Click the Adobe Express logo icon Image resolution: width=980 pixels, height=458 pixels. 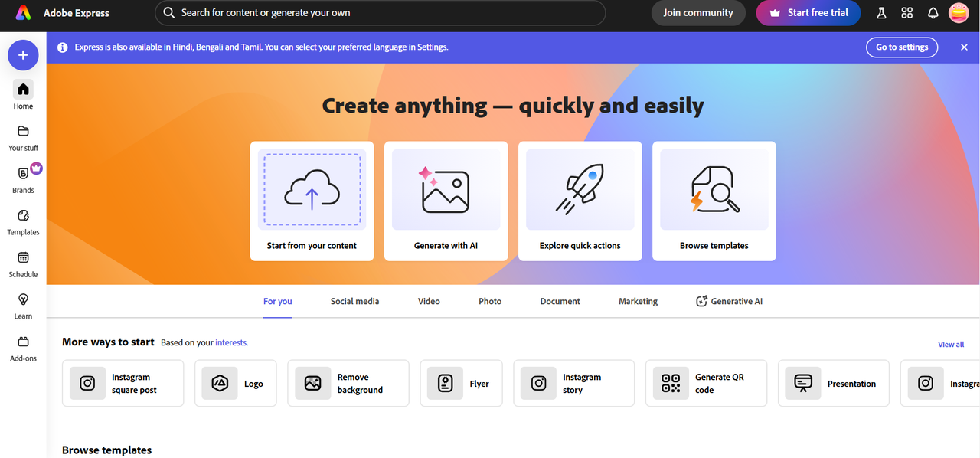(23, 13)
